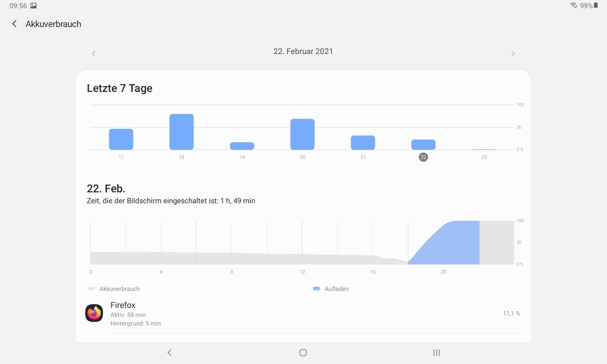
Task: Select the bar for day 19
Action: point(242,146)
